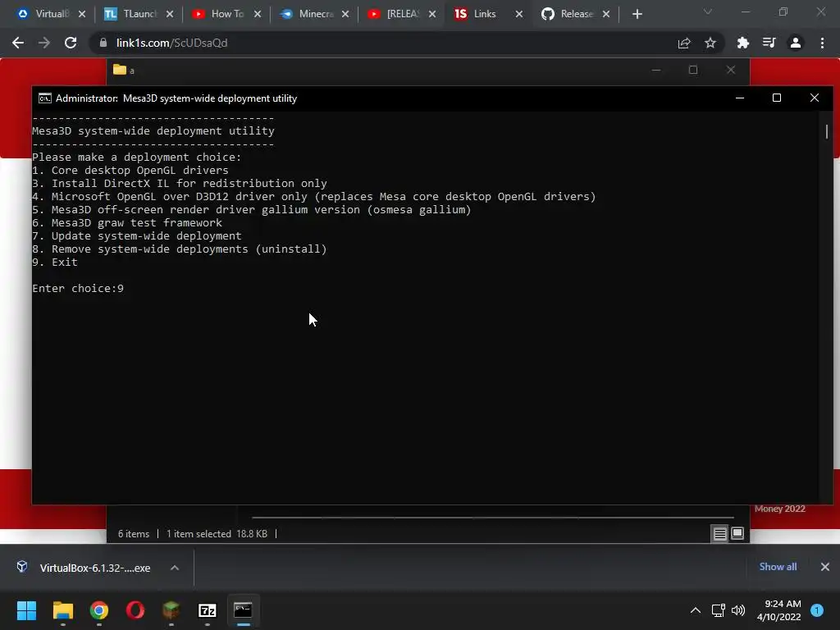Switch Explorer to details view
This screenshot has width=840, height=630.
(x=720, y=533)
